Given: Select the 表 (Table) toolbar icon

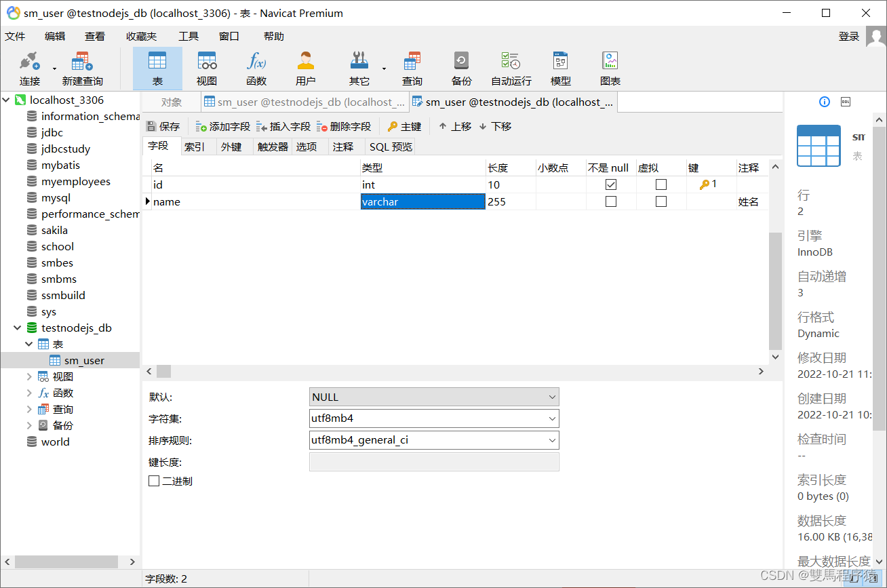Looking at the screenshot, I should (157, 68).
